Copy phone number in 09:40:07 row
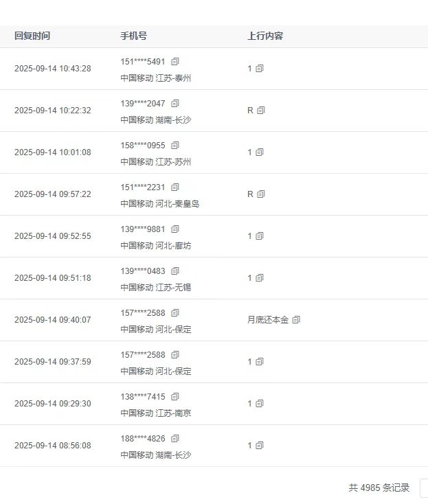This screenshot has width=428, height=504. coord(175,312)
